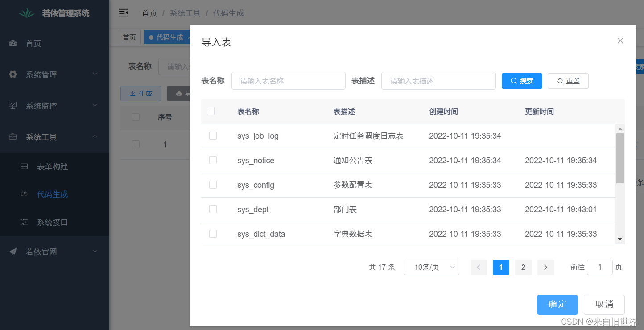This screenshot has height=330, width=644.
Task: Open 代码生成 via its sidebar icon
Action: [x=24, y=194]
